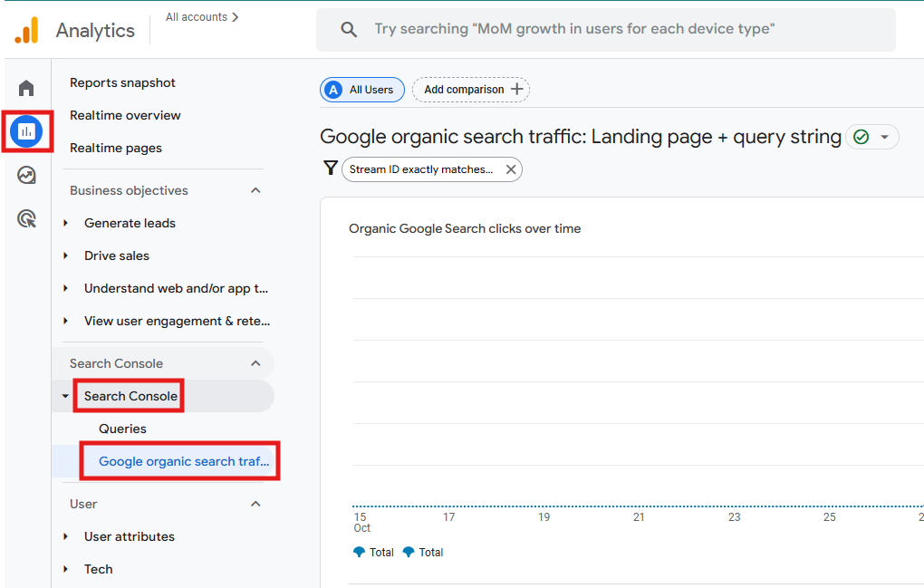Expand View user engagement & retention topic
924x588 pixels.
(65, 321)
